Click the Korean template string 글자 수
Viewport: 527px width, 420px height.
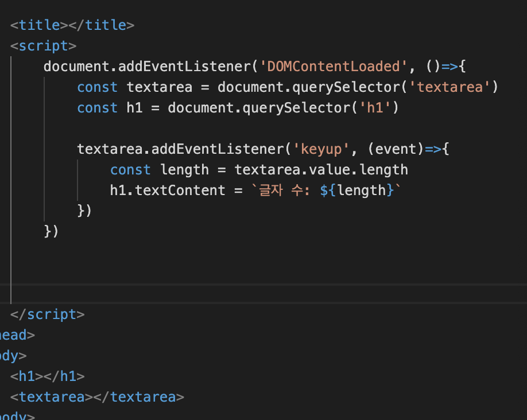[x=284, y=190]
